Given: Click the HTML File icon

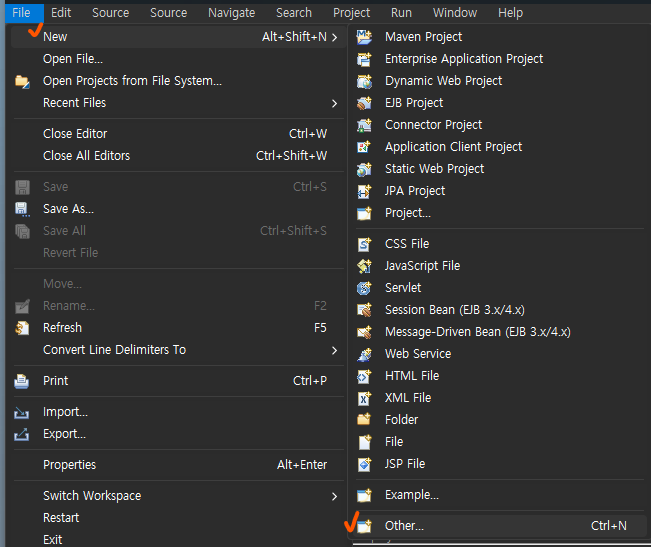Looking at the screenshot, I should pyautogui.click(x=364, y=376).
